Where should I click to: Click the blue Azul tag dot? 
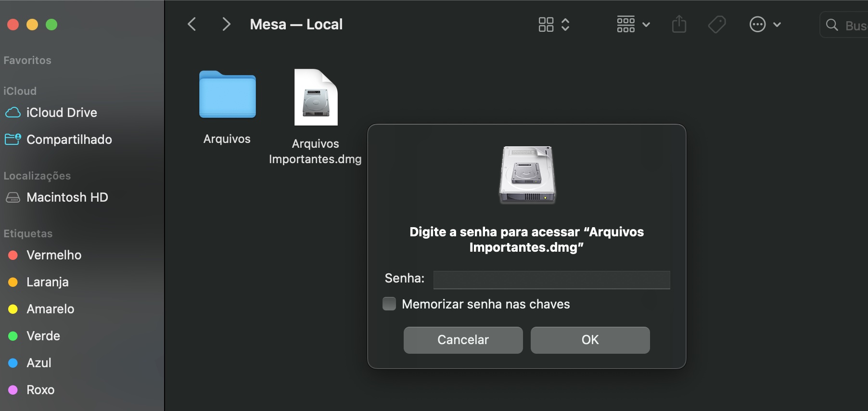(x=13, y=363)
